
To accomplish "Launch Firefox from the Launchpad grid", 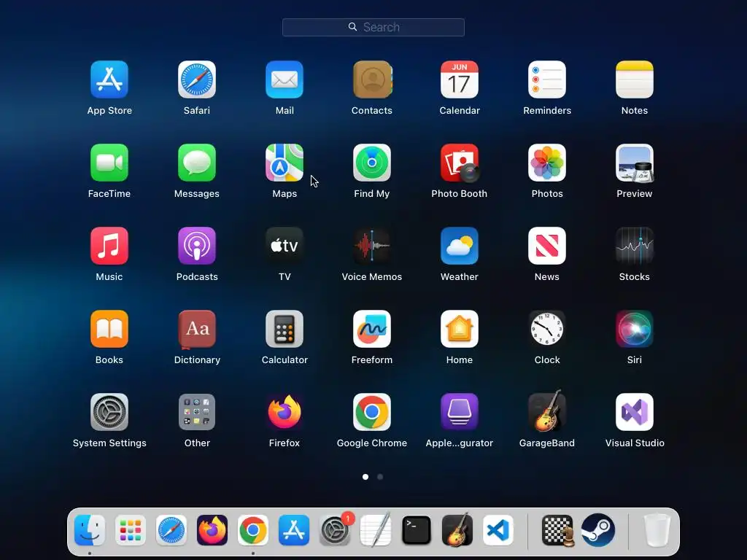I will (x=285, y=412).
